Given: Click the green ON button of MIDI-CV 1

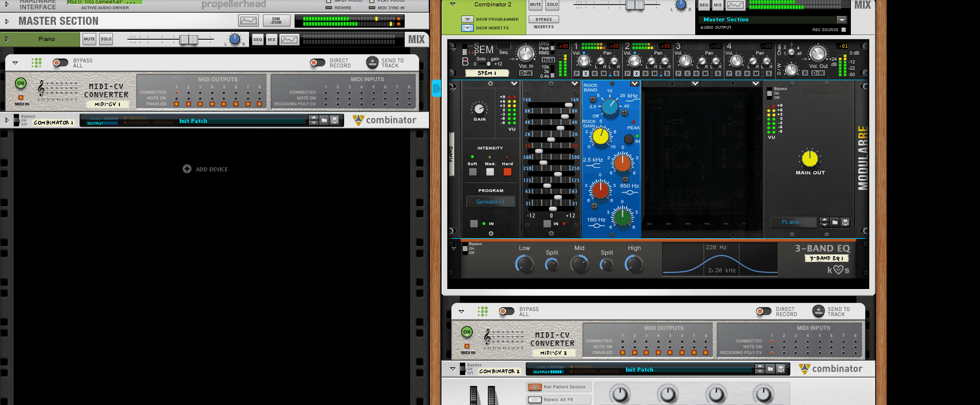Looking at the screenshot, I should click(x=21, y=84).
